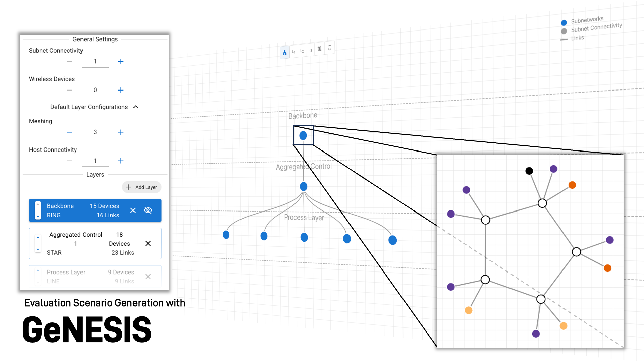Move Aggregated Control layer up
The height and width of the screenshot is (362, 644).
coord(38,238)
